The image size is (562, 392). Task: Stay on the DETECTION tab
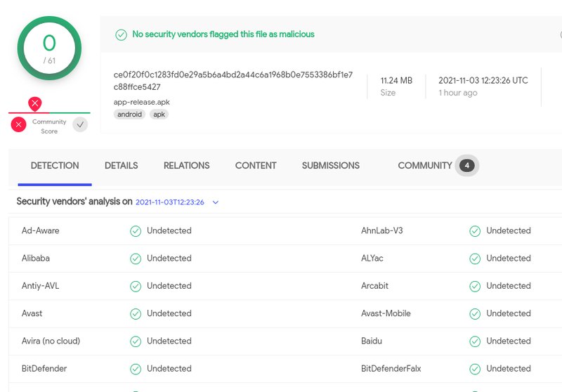click(x=55, y=166)
